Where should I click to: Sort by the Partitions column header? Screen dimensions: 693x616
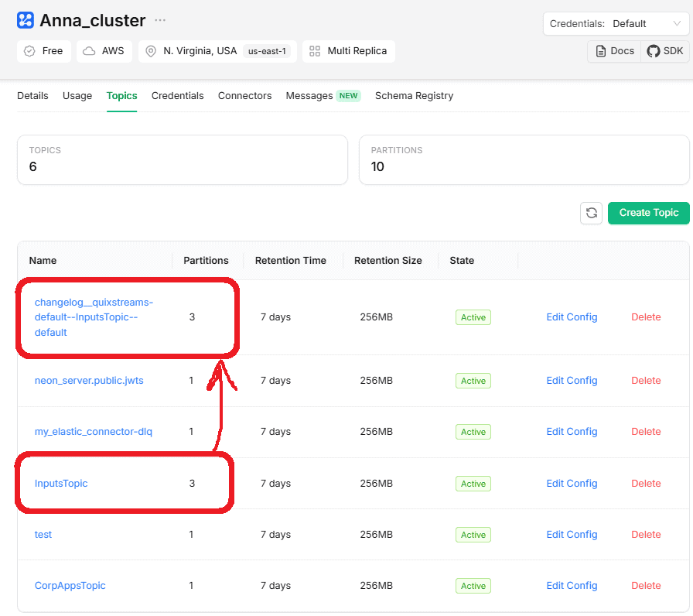coord(206,261)
